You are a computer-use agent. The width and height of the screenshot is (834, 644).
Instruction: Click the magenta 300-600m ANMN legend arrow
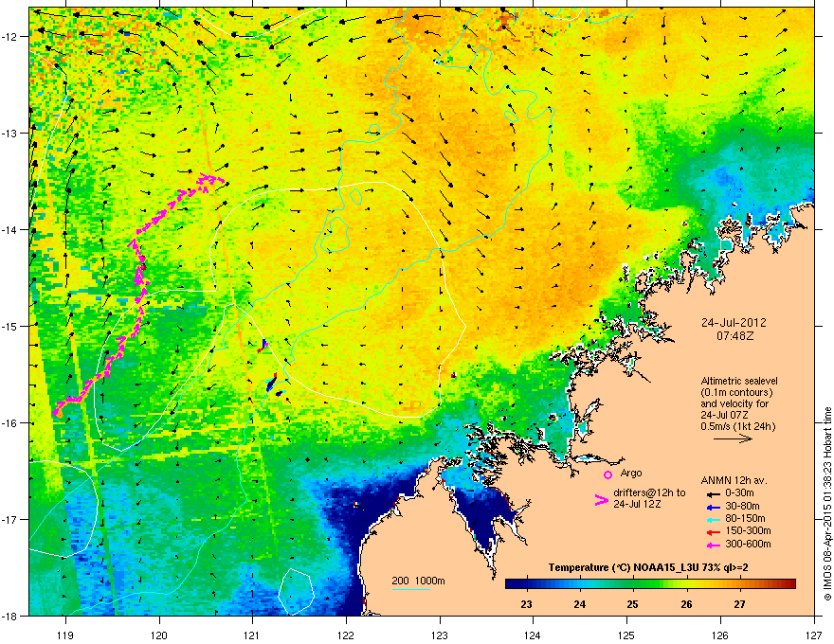712,545
